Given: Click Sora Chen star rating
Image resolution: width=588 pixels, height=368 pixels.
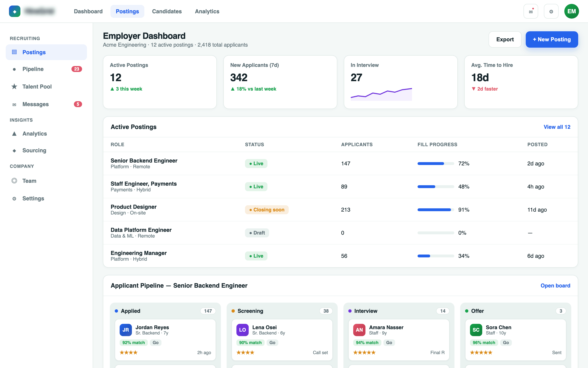Looking at the screenshot, I should 481,352.
